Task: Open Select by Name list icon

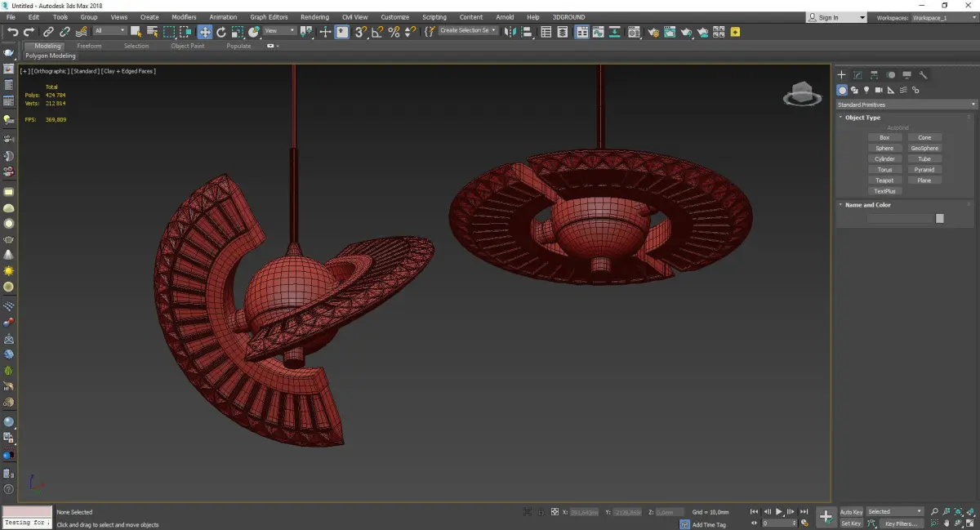Action: (152, 32)
